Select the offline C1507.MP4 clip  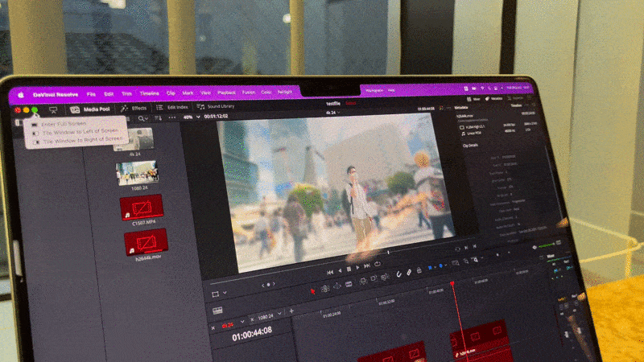tap(142, 207)
